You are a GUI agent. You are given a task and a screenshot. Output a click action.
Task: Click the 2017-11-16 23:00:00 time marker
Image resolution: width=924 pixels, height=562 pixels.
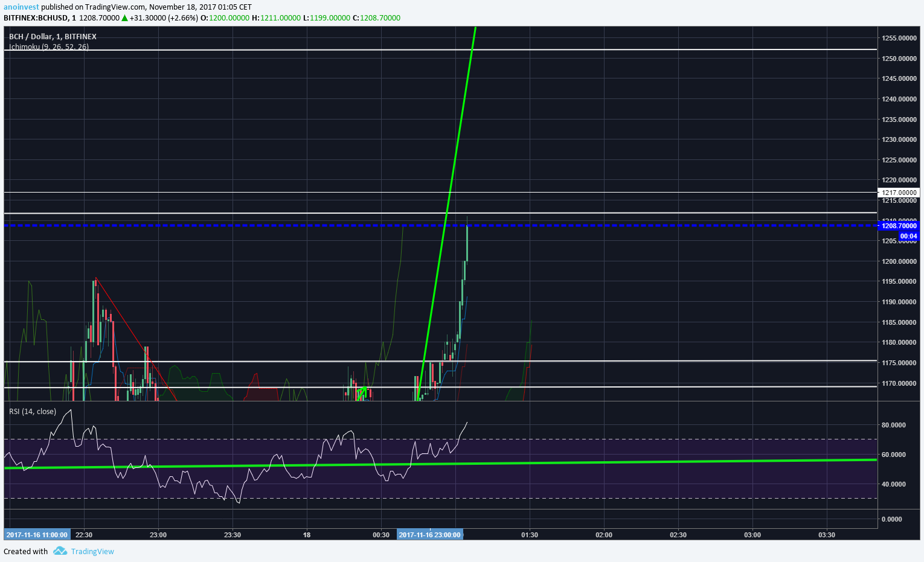tap(430, 535)
